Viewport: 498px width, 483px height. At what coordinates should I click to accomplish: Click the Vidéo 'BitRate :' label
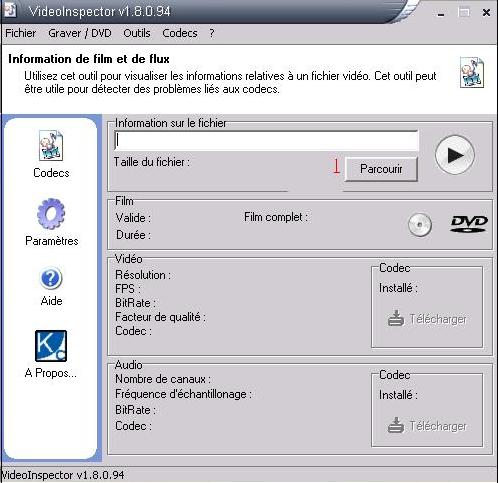point(135,303)
